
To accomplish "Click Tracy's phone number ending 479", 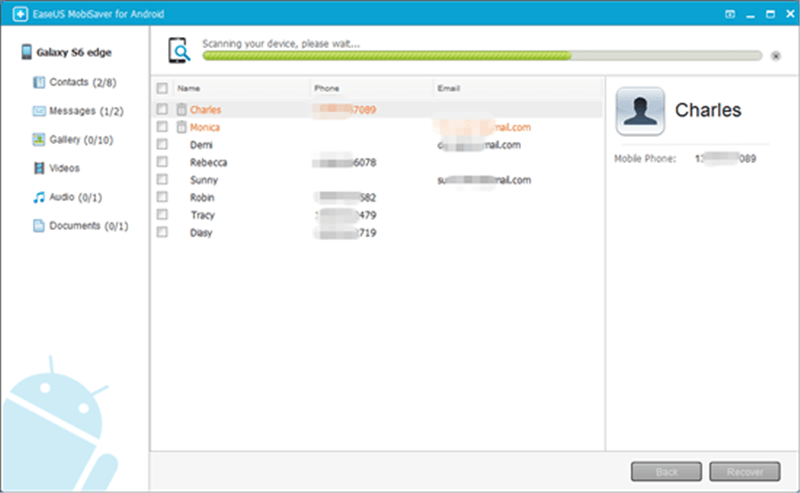I will 345,215.
